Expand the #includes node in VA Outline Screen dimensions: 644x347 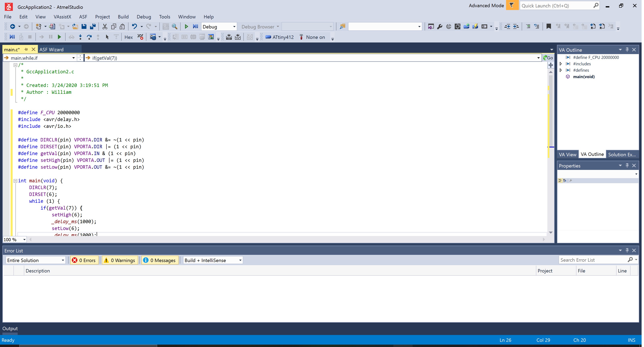561,64
